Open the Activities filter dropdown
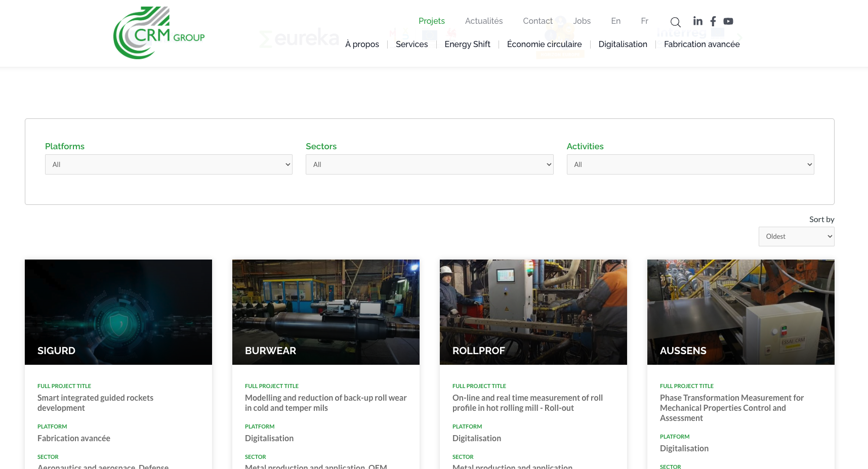 690,164
